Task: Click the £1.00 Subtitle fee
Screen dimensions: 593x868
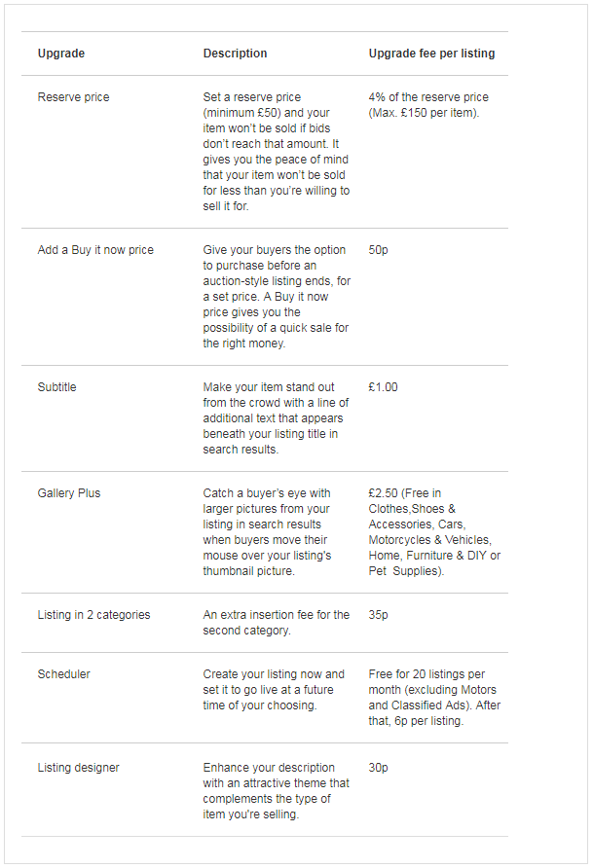Action: click(384, 387)
